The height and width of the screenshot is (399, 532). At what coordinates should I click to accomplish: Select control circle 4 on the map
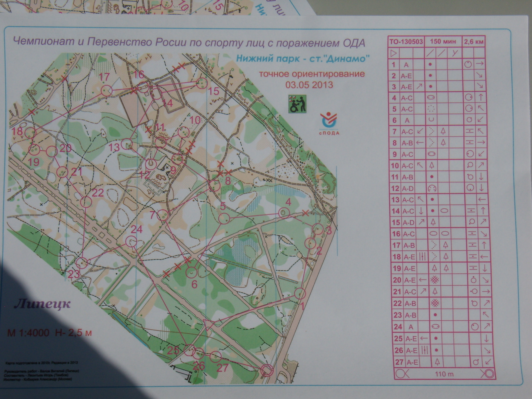click(284, 213)
